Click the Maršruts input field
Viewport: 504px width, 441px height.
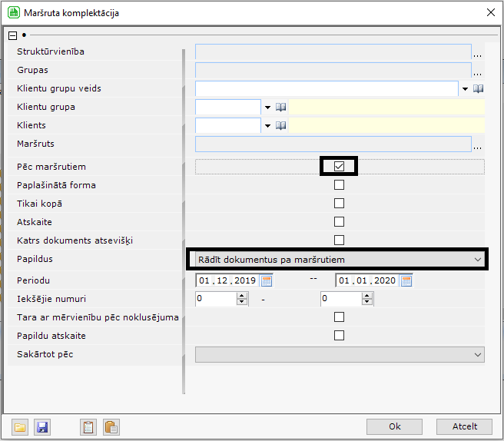click(x=333, y=144)
